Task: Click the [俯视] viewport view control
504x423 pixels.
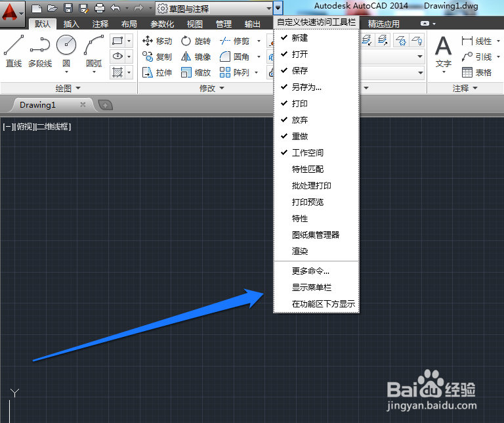Action: (25, 127)
